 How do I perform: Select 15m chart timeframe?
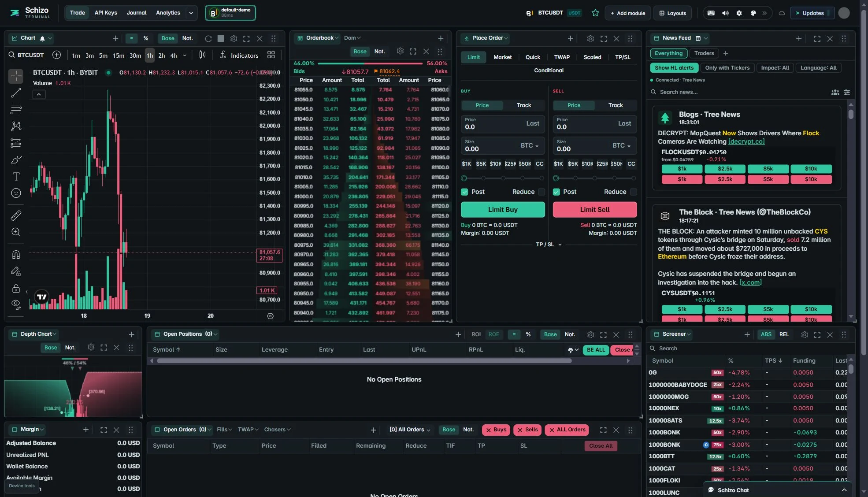[x=119, y=56]
